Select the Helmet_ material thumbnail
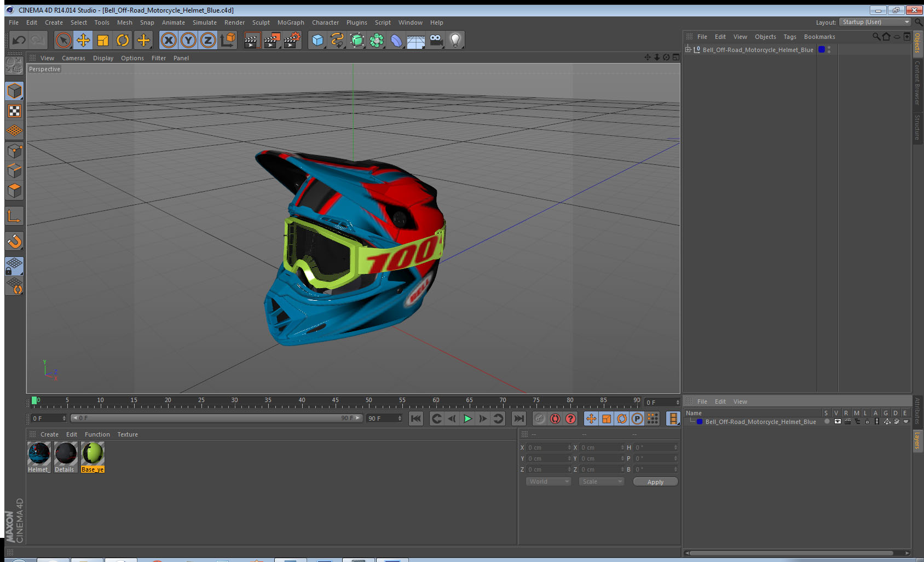 tap(39, 457)
